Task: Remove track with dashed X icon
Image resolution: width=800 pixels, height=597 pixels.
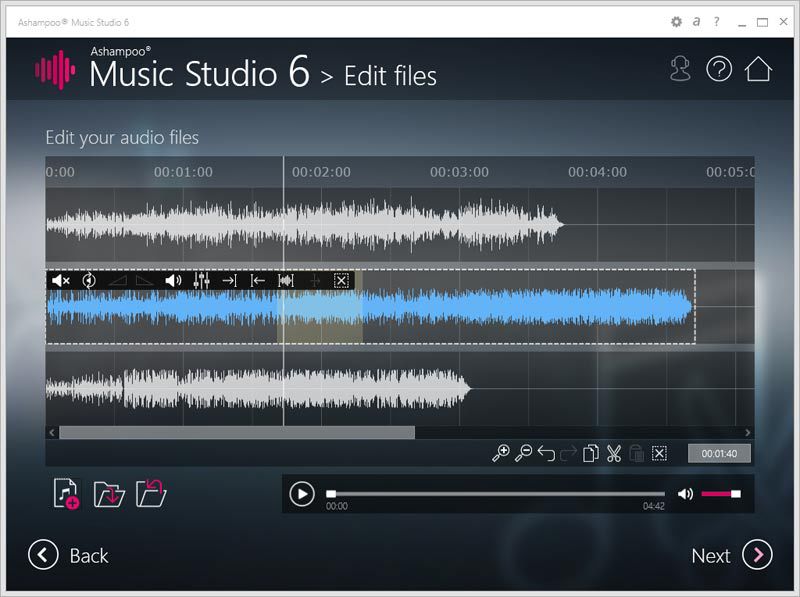Action: click(341, 280)
